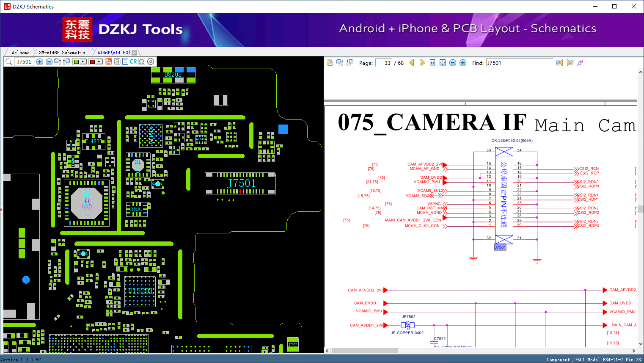Focus the PCB component search field J7501
This screenshot has width=644, height=363.
pos(24,62)
